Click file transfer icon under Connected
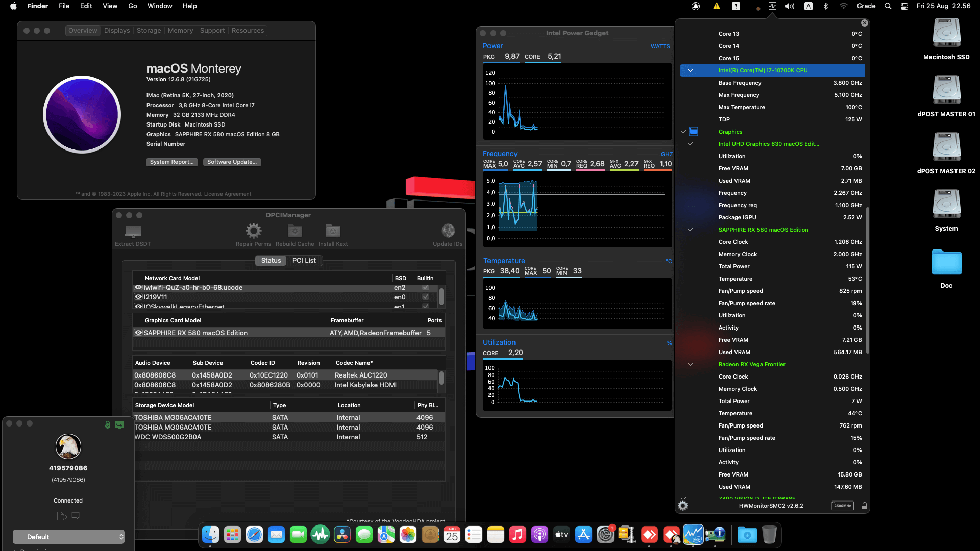Viewport: 980px width, 551px height. pyautogui.click(x=62, y=516)
